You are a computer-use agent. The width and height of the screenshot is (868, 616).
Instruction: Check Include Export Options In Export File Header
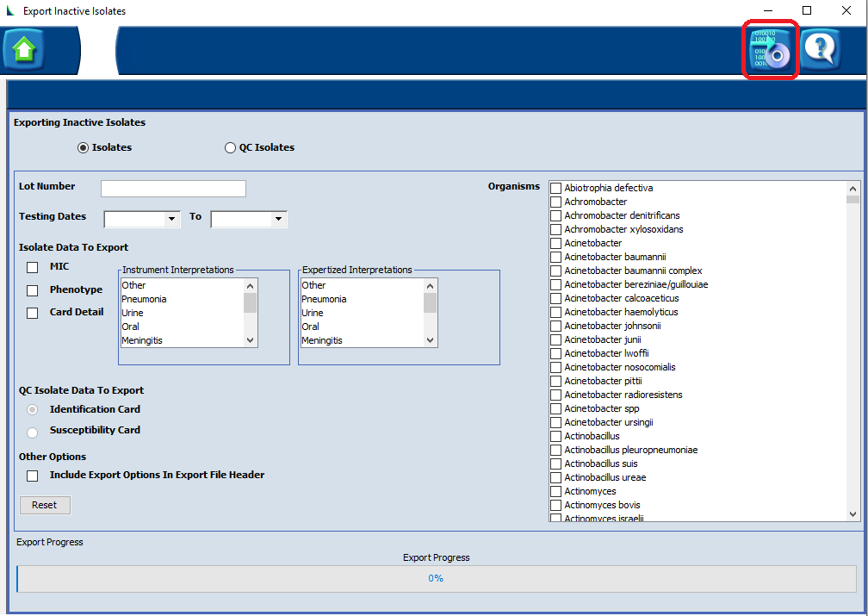33,476
